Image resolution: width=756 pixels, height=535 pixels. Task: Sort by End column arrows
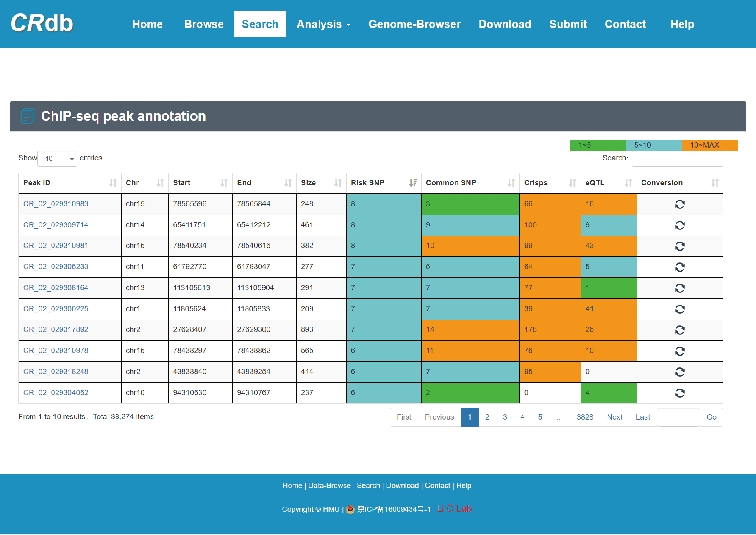coord(288,183)
